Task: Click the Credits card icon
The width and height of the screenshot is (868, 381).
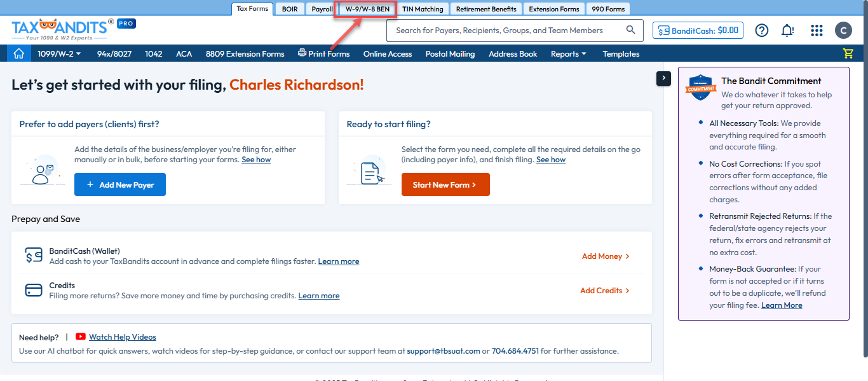Action: coord(34,290)
